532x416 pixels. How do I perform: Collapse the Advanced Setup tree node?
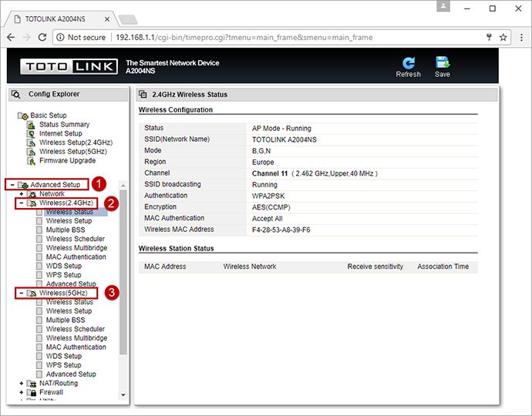coord(12,185)
